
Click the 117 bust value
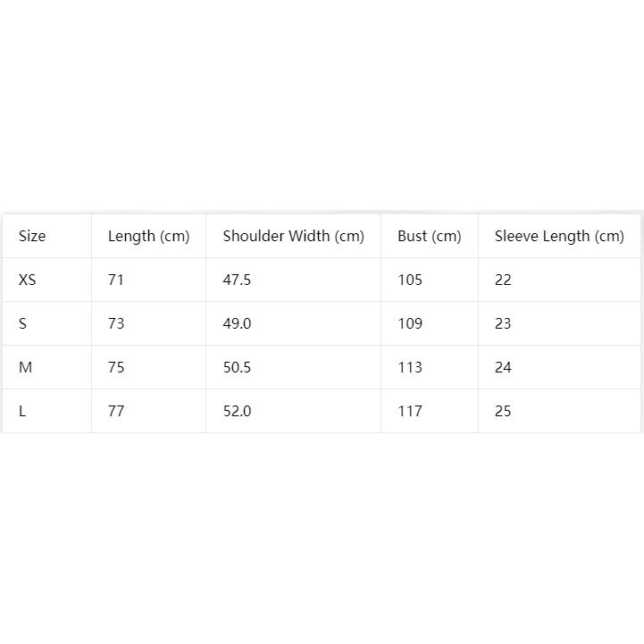tap(410, 411)
